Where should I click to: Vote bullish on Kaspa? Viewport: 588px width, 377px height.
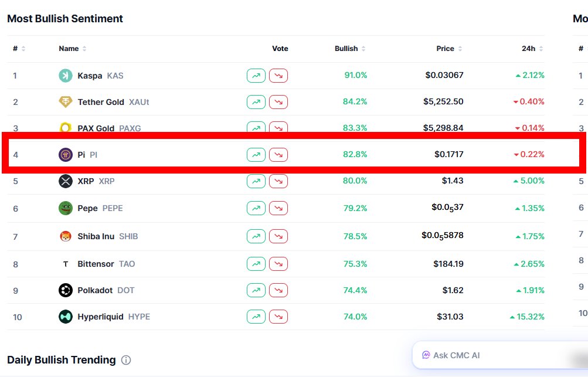tap(256, 76)
